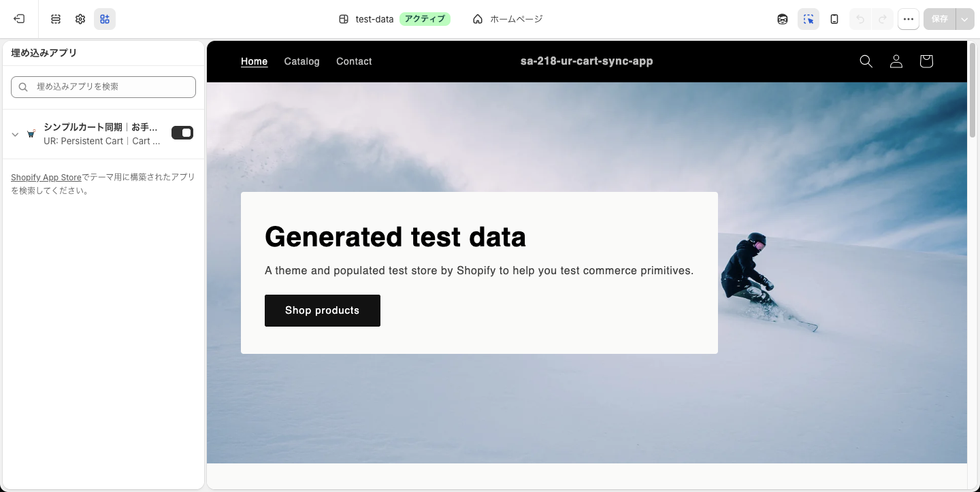Viewport: 980px width, 492px height.
Task: Open the storefront cart icon
Action: coord(926,61)
